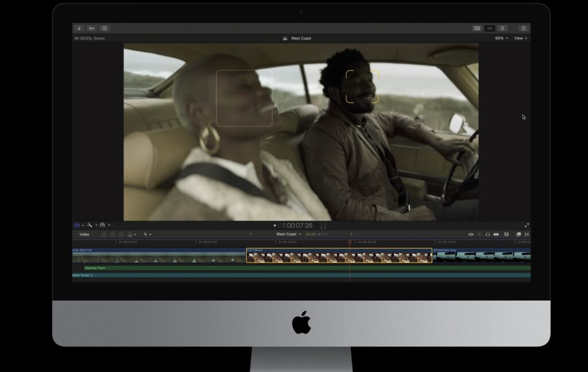Go forward in timeline history

coord(351,234)
